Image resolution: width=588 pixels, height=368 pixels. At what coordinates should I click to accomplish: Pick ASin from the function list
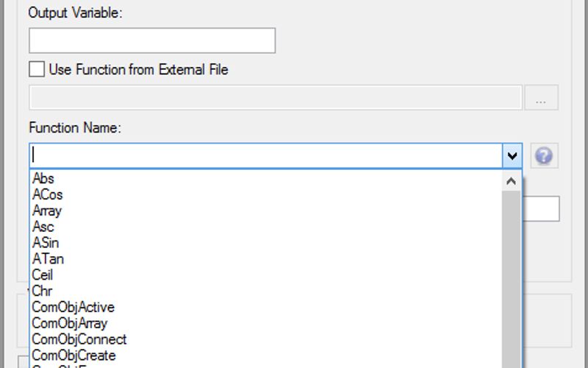(46, 243)
